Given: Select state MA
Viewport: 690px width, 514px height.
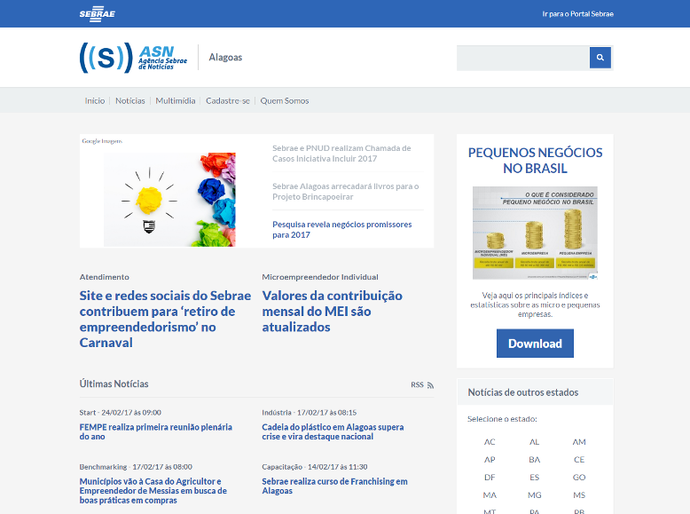Looking at the screenshot, I should (490, 495).
